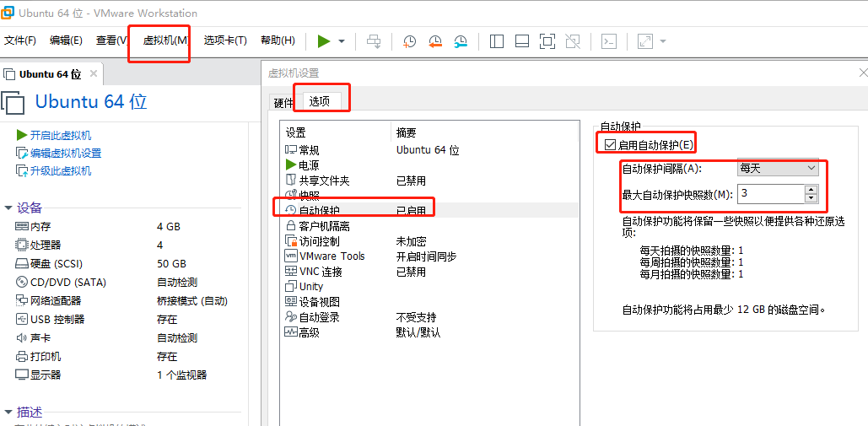Collapse the 设备 section
Screen dimensions: 868x426
coord(8,208)
